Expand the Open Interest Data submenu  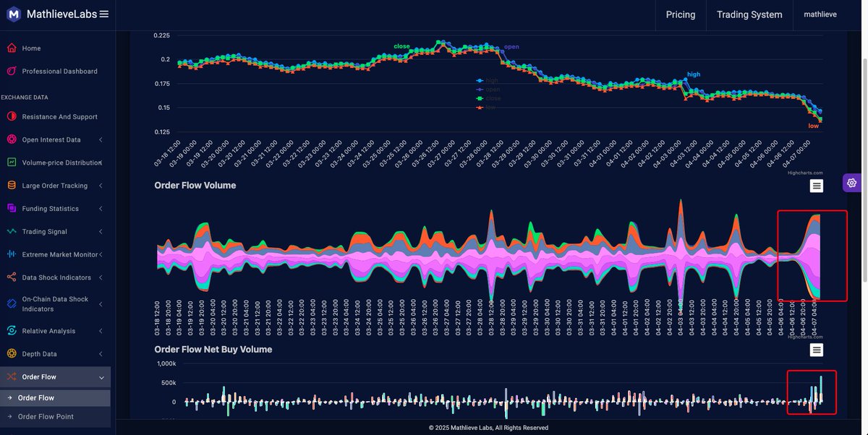click(100, 138)
